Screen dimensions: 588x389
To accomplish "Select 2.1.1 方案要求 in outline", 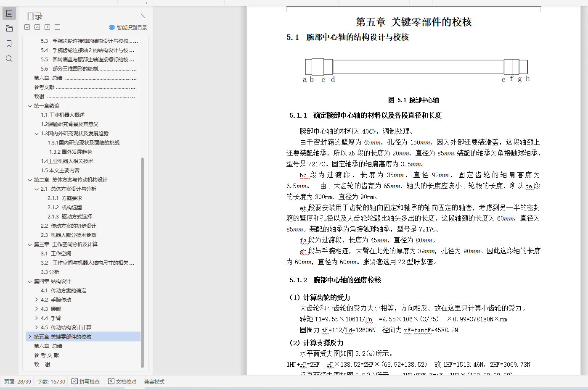I will (65, 198).
